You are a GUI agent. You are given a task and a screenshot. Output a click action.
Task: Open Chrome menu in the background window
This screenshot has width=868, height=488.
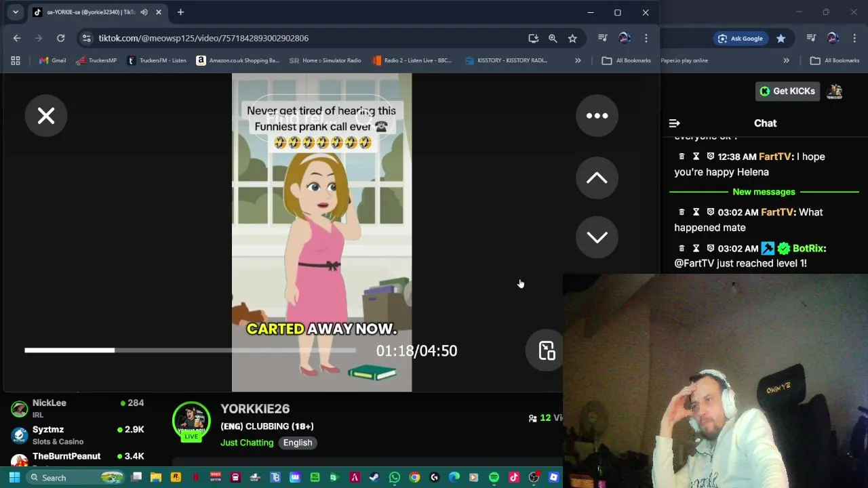[x=854, y=38]
